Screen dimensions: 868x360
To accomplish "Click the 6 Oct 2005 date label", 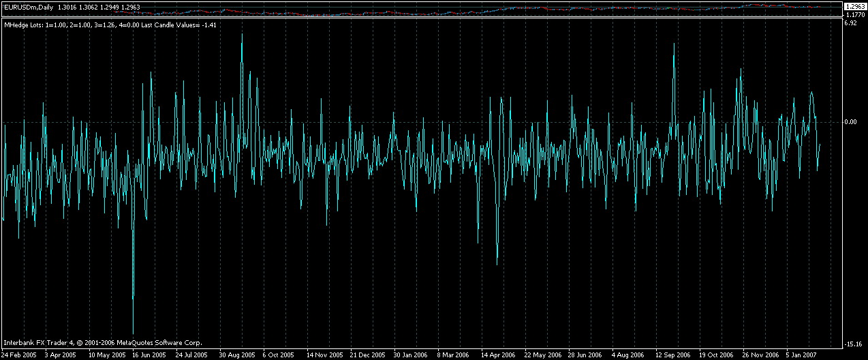I will click(278, 355).
